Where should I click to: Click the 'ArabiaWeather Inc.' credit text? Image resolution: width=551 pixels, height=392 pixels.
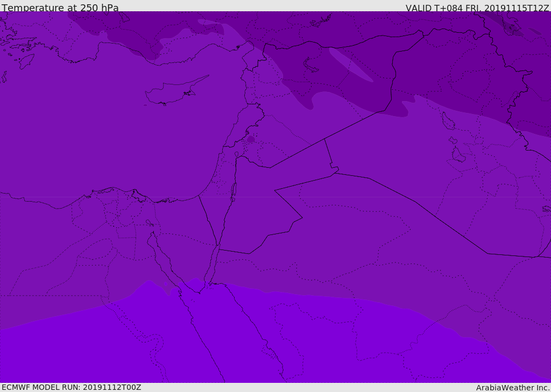513,388
